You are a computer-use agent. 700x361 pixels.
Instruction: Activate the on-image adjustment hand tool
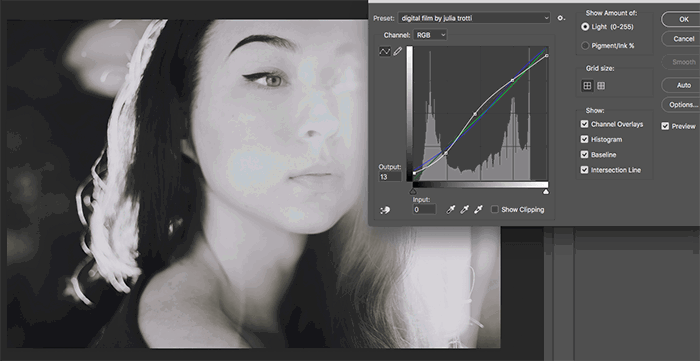385,210
